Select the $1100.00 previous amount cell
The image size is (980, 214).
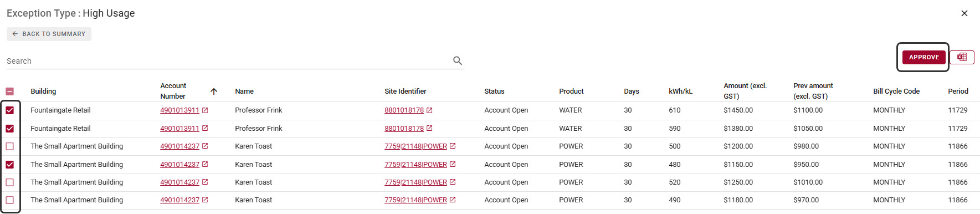coord(808,110)
